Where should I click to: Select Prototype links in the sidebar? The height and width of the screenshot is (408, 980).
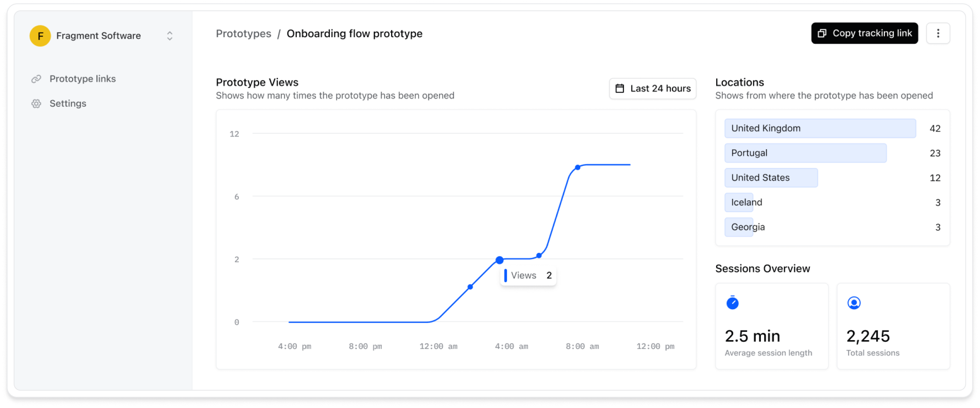(83, 79)
